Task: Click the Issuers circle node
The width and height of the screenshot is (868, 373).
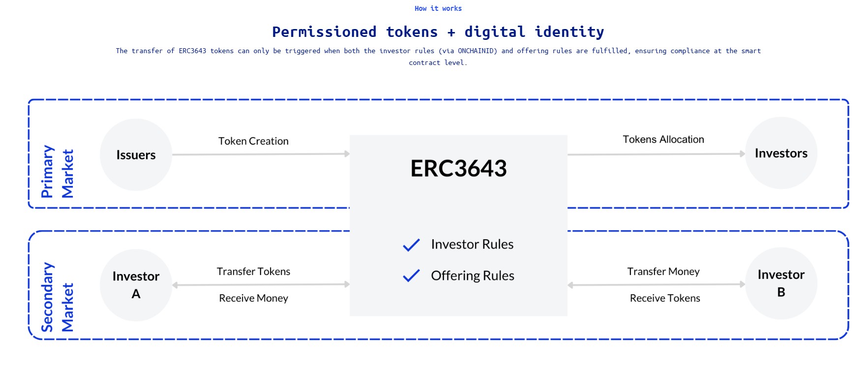Action: click(136, 155)
